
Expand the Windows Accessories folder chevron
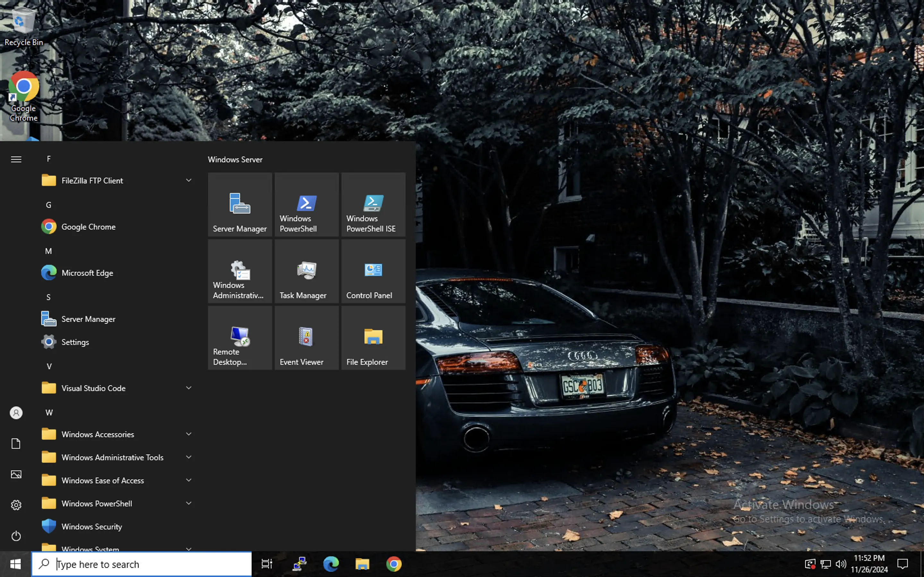coord(189,434)
